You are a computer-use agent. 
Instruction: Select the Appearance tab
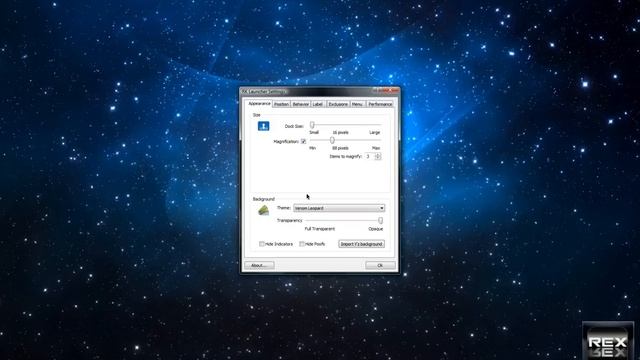click(260, 104)
